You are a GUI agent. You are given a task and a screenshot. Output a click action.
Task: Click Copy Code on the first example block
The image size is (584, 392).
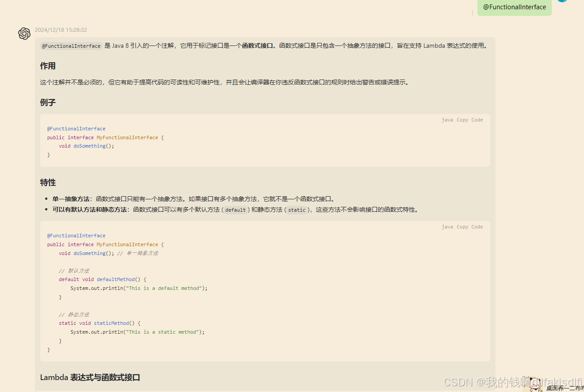pyautogui.click(x=469, y=120)
